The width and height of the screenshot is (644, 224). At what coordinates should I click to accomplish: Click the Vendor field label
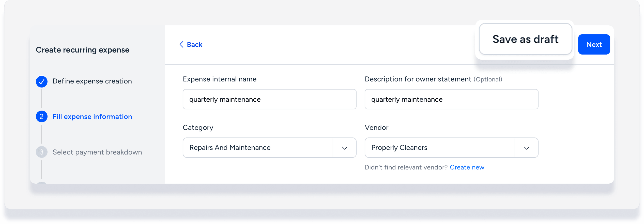pyautogui.click(x=376, y=128)
